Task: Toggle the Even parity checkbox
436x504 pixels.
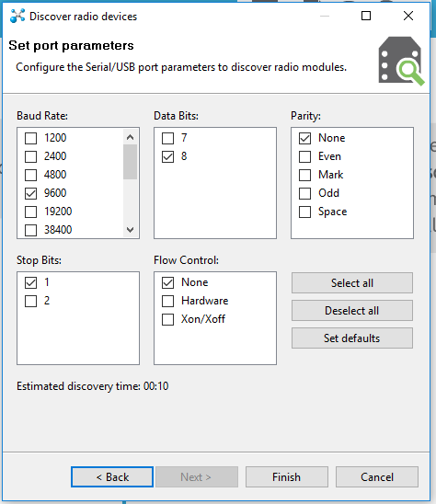Action: pos(304,157)
